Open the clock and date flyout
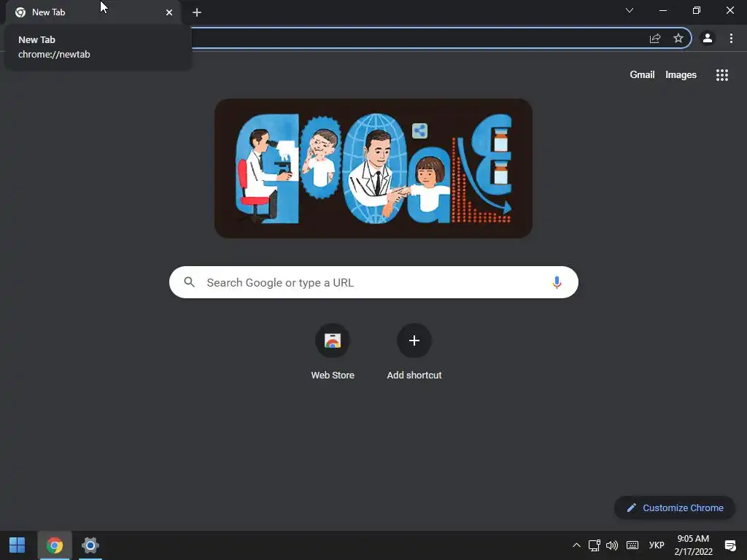The height and width of the screenshot is (560, 747). click(693, 545)
